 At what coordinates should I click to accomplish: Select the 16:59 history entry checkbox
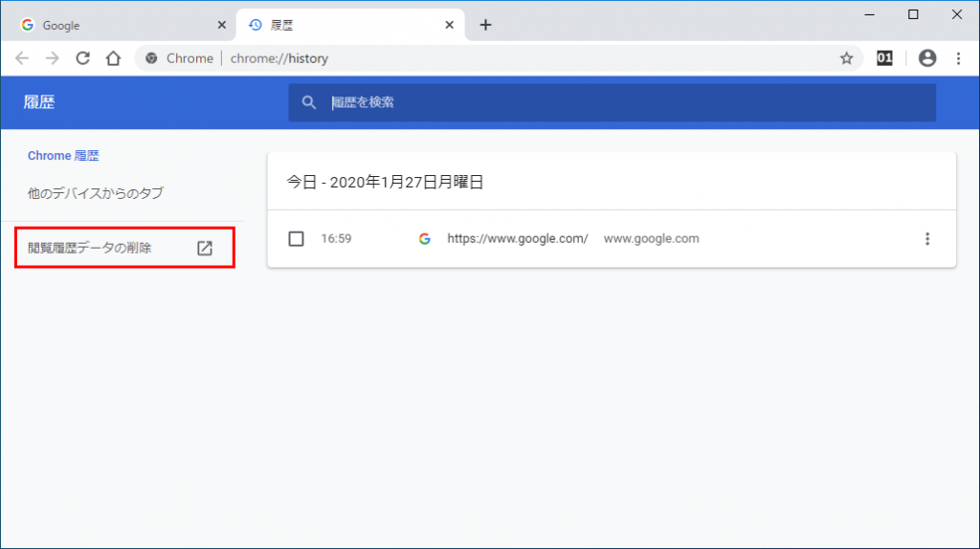point(297,238)
